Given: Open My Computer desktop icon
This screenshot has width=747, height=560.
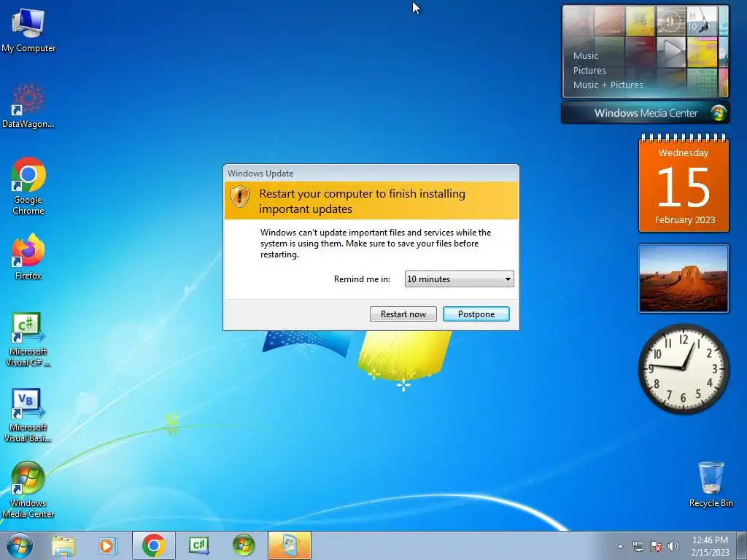Looking at the screenshot, I should tap(28, 30).
